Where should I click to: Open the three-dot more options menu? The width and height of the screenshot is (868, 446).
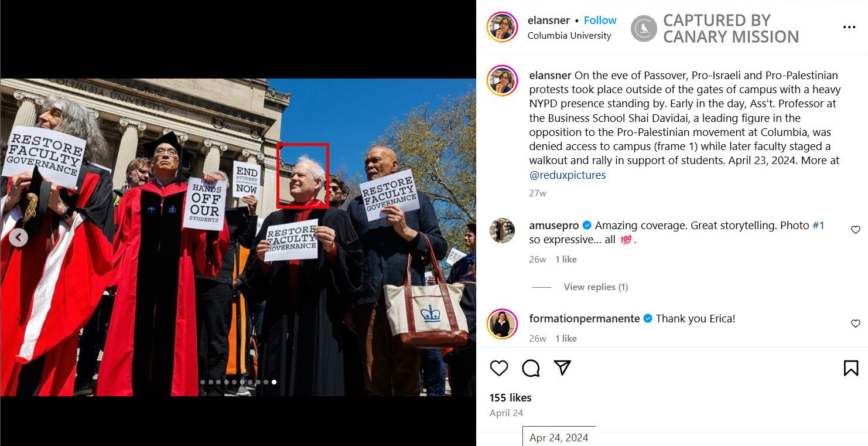(849, 27)
